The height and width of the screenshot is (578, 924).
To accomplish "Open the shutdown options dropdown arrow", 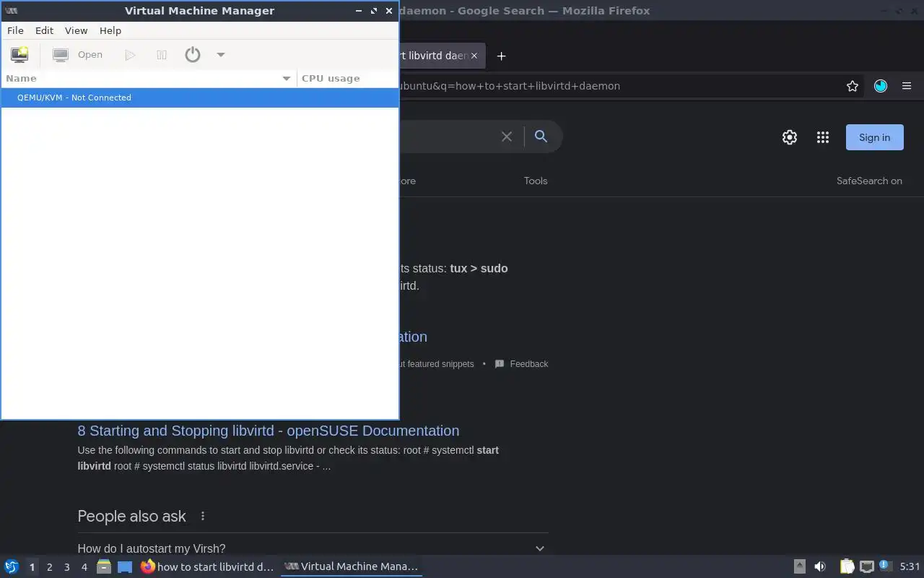I will point(221,54).
